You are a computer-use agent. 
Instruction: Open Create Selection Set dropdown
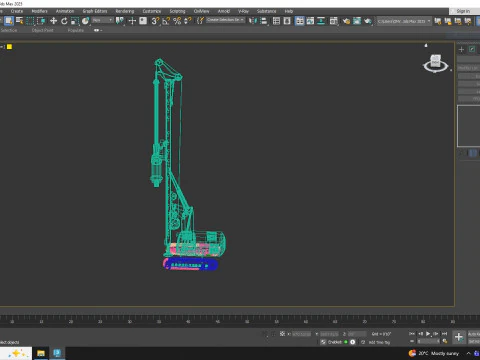click(x=225, y=20)
